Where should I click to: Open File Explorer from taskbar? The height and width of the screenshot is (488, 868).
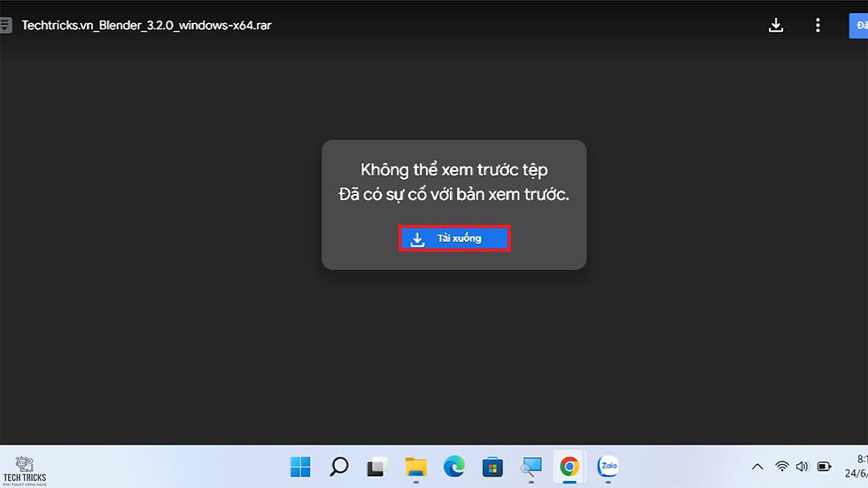click(x=415, y=467)
